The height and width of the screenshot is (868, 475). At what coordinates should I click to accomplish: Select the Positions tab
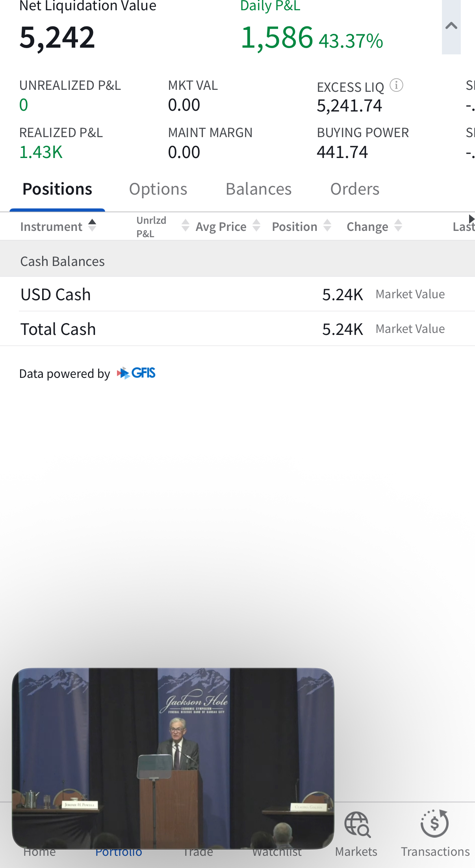(x=58, y=189)
